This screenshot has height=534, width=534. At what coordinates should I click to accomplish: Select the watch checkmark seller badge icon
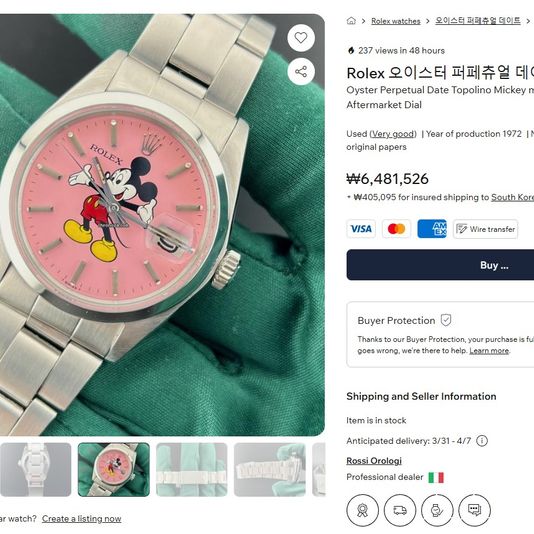[437, 510]
